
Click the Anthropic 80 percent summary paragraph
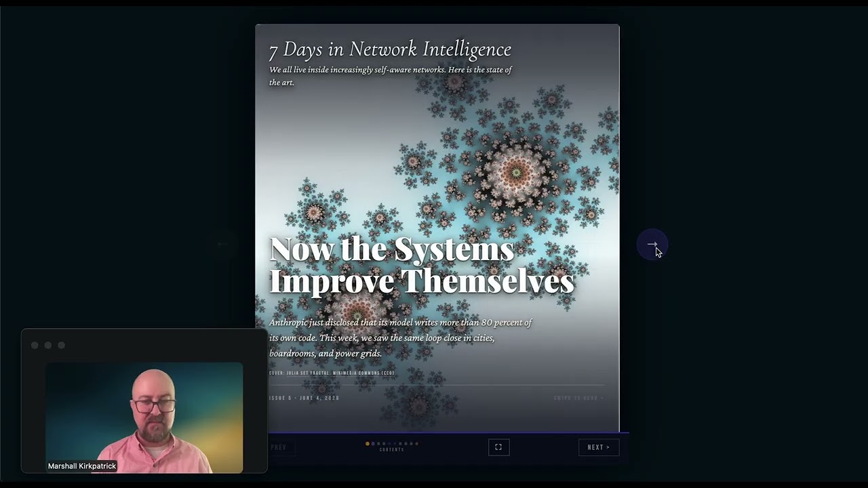[400, 338]
